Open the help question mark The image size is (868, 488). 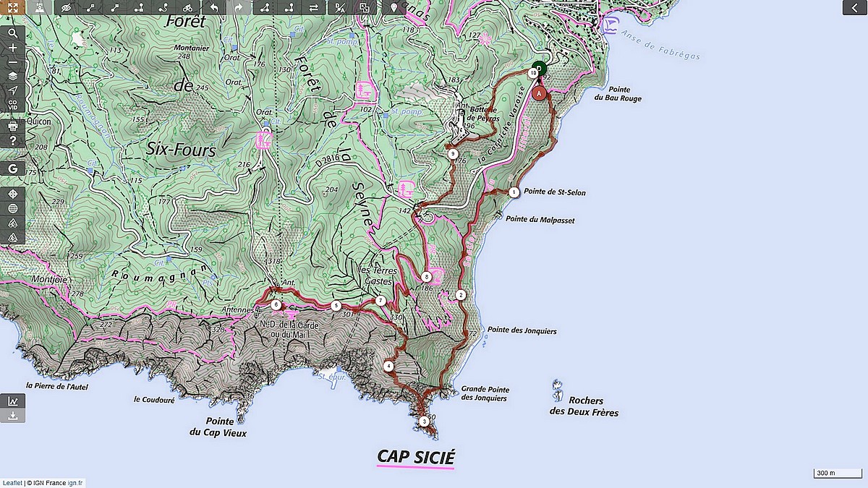click(12, 140)
